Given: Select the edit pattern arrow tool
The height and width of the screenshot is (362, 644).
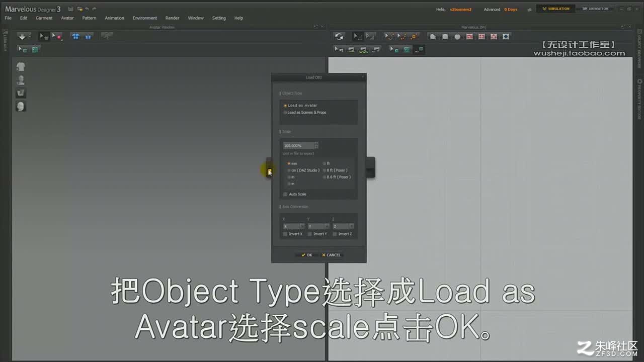Looking at the screenshot, I should (x=357, y=36).
